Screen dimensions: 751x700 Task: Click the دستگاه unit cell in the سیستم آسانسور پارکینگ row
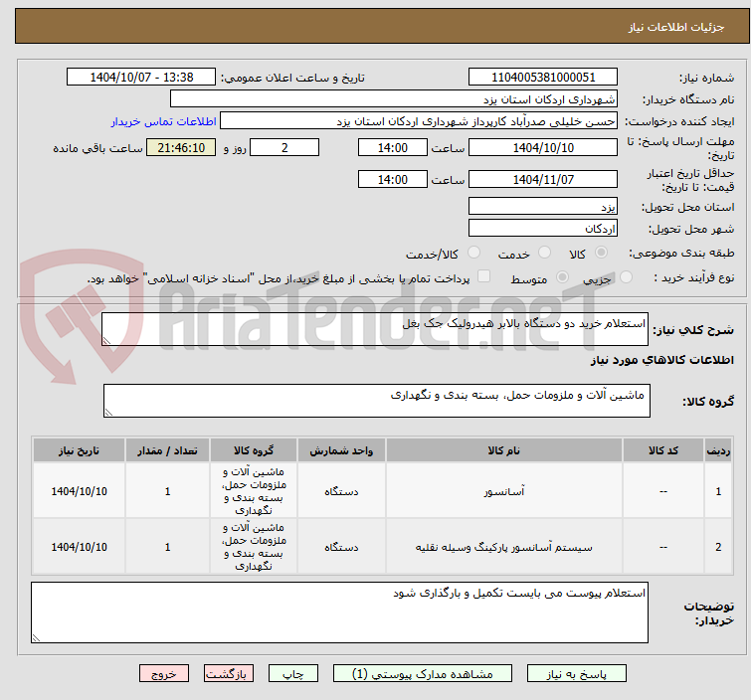pyautogui.click(x=341, y=547)
